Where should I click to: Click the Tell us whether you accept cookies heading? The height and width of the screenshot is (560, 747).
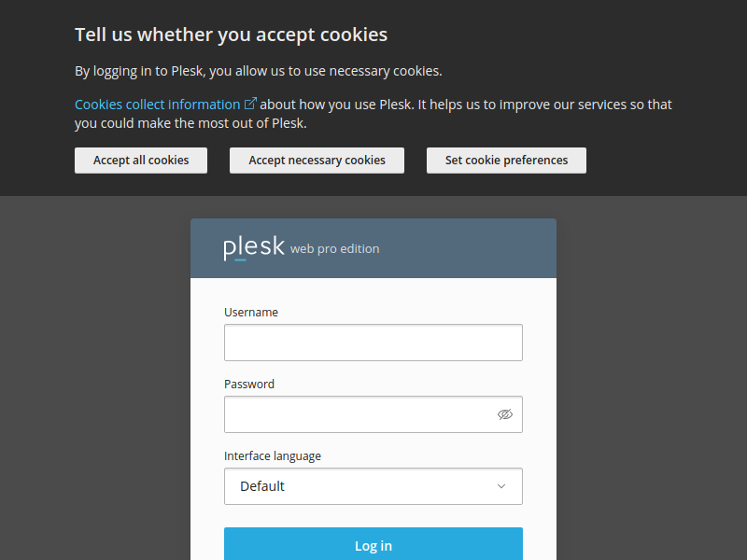[x=231, y=35]
